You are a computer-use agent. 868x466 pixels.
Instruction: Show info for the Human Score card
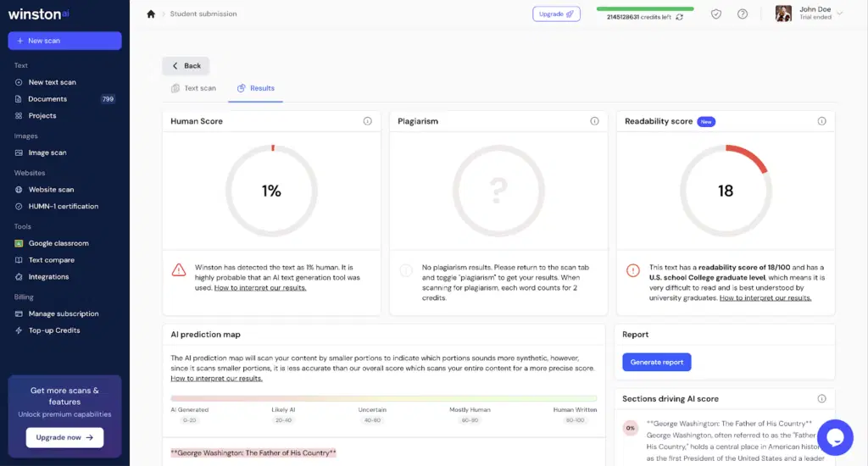click(367, 121)
